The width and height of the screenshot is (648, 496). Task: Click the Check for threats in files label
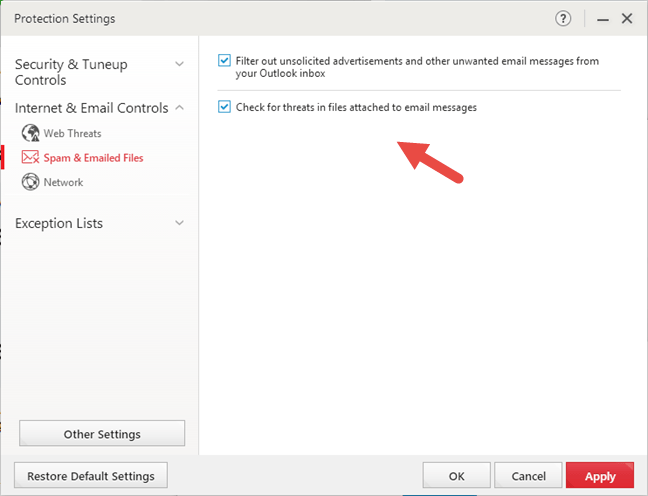[x=356, y=107]
